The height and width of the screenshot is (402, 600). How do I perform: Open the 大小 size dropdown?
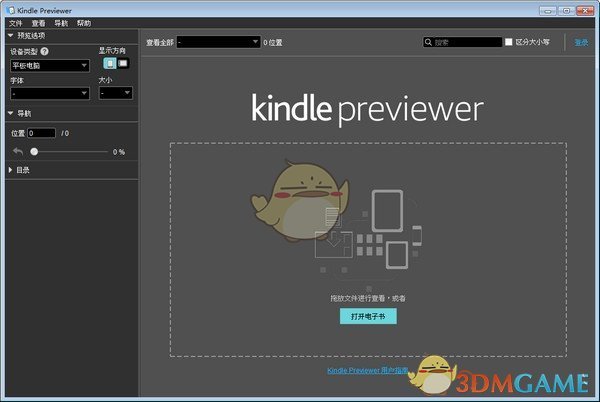[x=116, y=93]
